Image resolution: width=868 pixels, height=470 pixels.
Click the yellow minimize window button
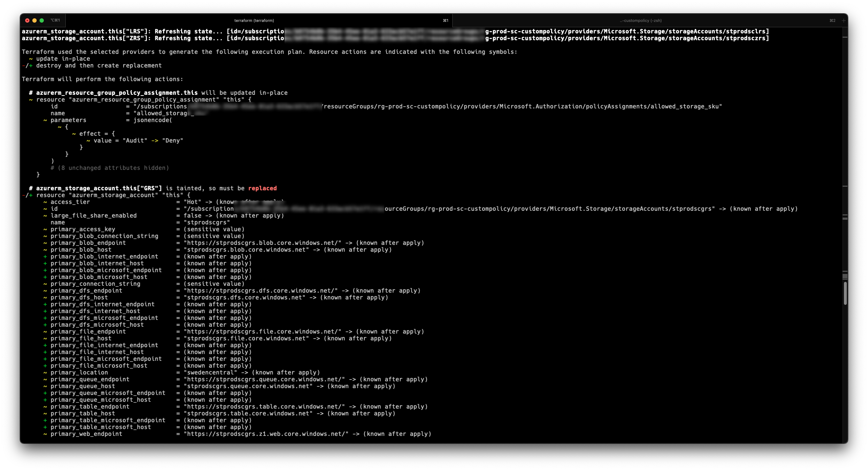[34, 20]
